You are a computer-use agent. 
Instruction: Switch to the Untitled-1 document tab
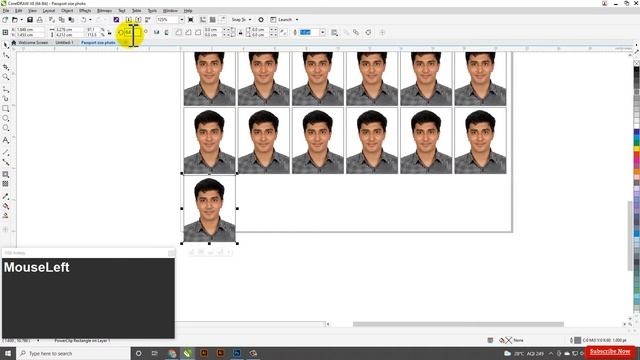click(64, 42)
